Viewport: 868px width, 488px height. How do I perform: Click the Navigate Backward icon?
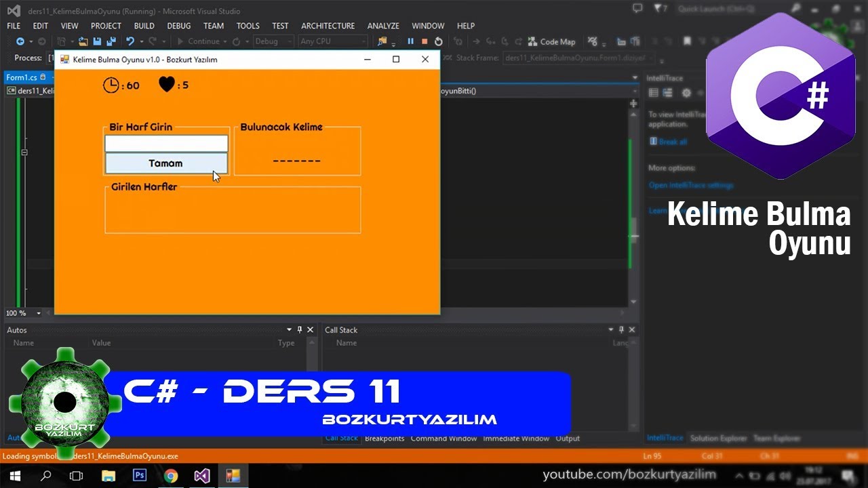click(x=20, y=41)
